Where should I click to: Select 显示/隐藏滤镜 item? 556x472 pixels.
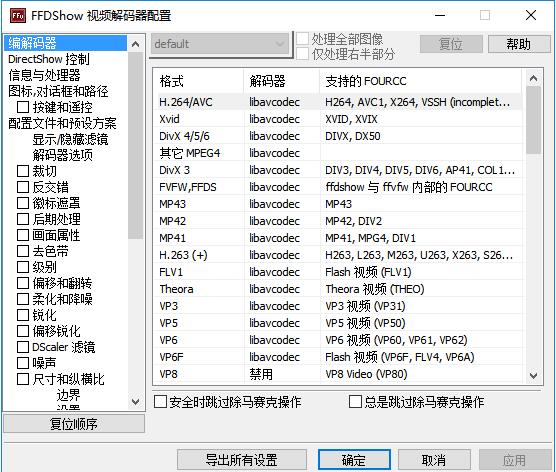[70, 139]
